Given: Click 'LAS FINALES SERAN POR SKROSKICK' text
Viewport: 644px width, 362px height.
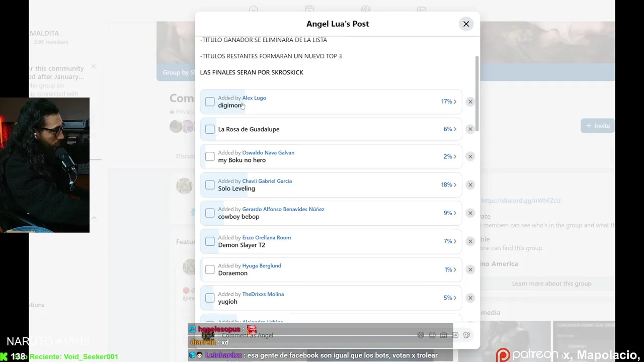Looking at the screenshot, I should click(x=252, y=72).
